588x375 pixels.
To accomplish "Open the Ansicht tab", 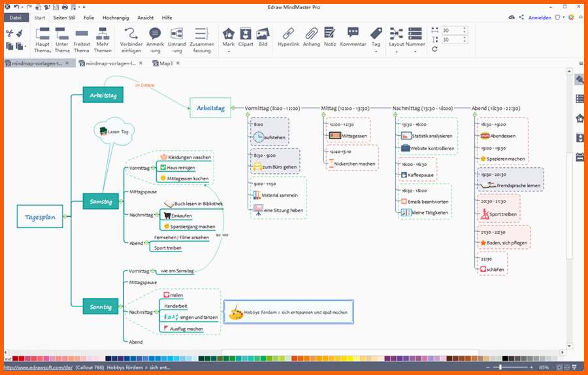I will click(146, 18).
